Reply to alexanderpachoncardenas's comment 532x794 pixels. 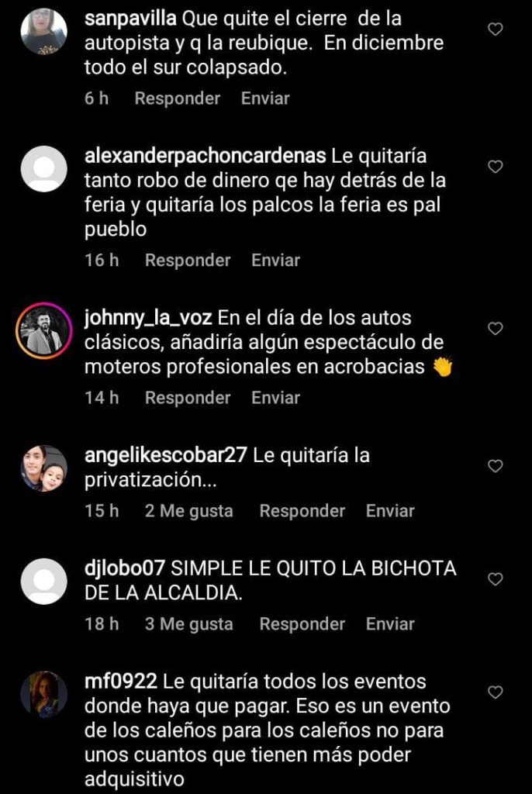pos(188,261)
